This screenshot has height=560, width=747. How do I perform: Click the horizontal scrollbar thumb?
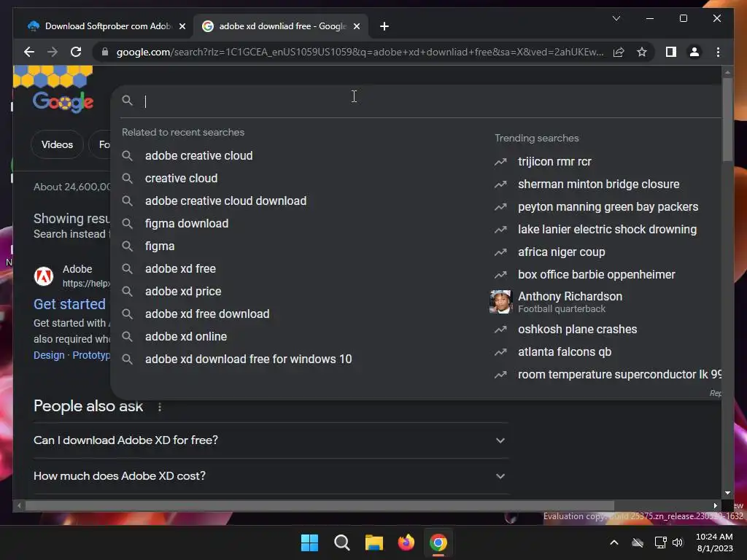[x=320, y=506]
